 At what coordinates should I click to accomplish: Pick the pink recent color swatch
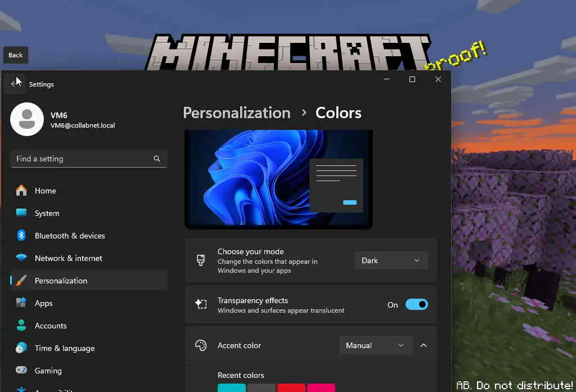pos(321,388)
